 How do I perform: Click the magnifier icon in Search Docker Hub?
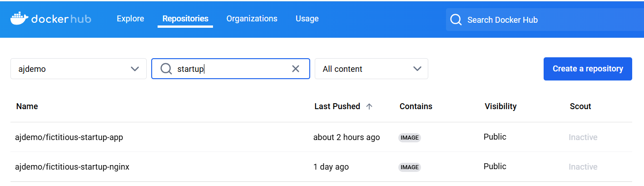(456, 20)
